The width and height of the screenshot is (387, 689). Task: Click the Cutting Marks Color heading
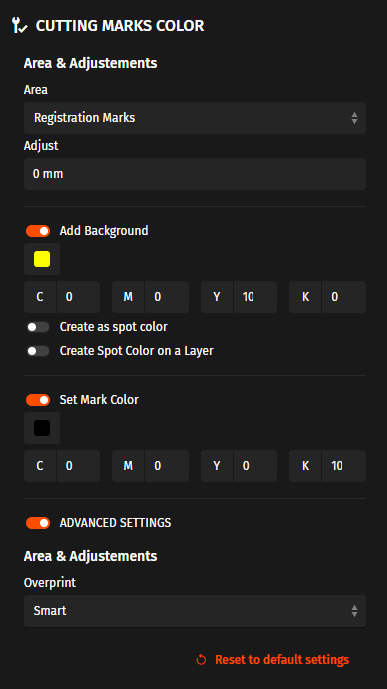click(x=120, y=26)
